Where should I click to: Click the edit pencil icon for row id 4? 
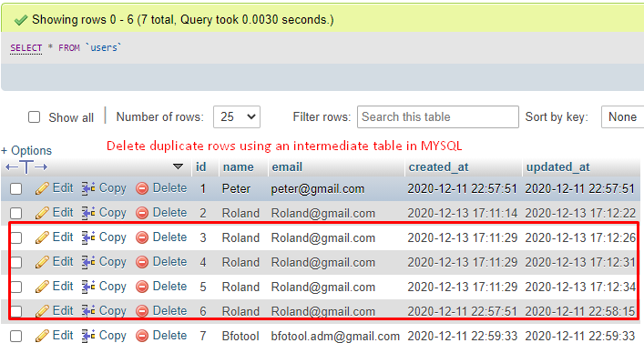pyautogui.click(x=42, y=262)
